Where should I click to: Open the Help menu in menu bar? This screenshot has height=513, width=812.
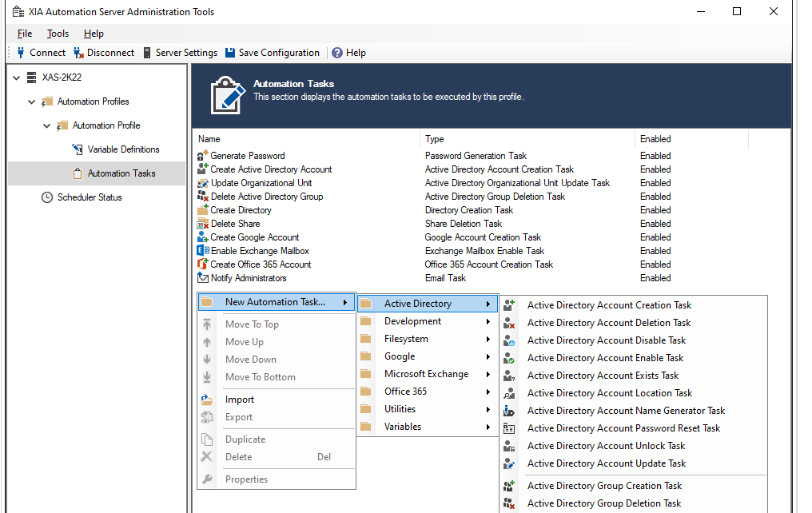pyautogui.click(x=94, y=34)
